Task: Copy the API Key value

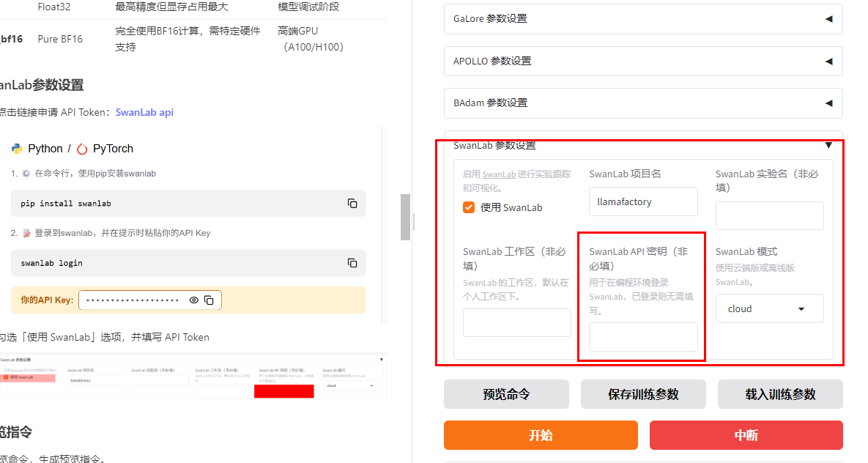Action: [209, 300]
